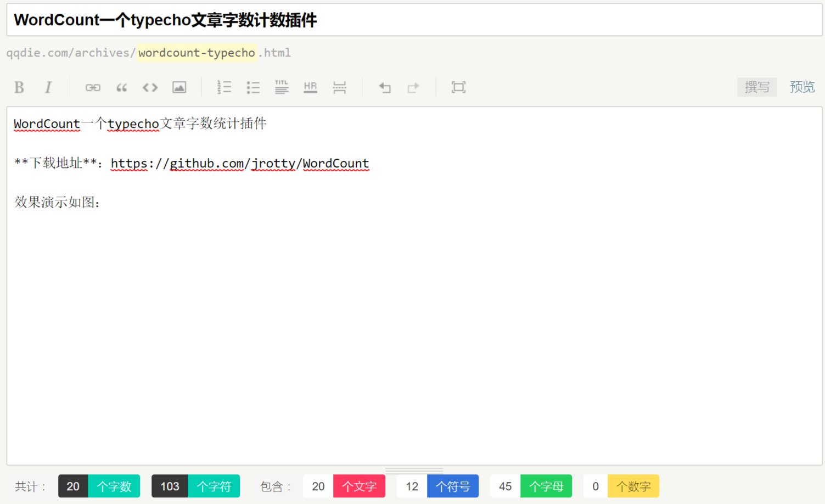Switch to the 撰写 write tab
This screenshot has width=825, height=504.
click(x=757, y=87)
